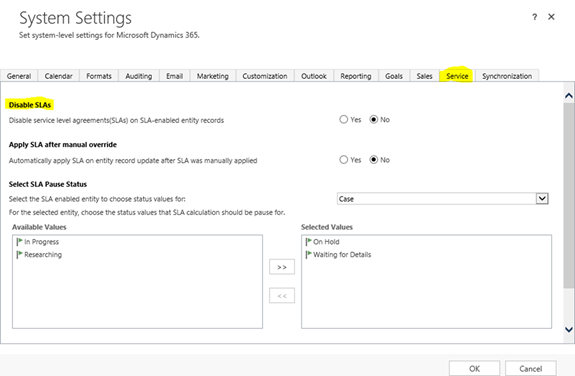
Task: Click the scroll down arrow
Action: point(569,329)
